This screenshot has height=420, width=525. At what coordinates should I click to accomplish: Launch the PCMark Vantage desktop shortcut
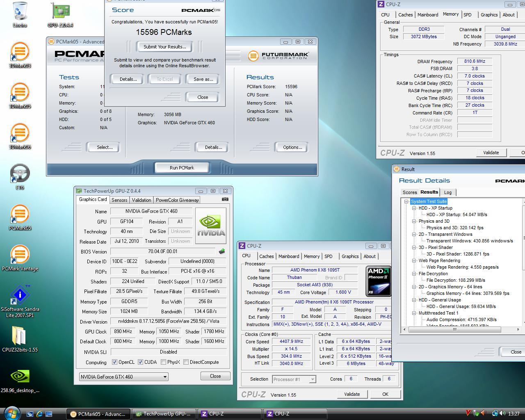pos(20,258)
